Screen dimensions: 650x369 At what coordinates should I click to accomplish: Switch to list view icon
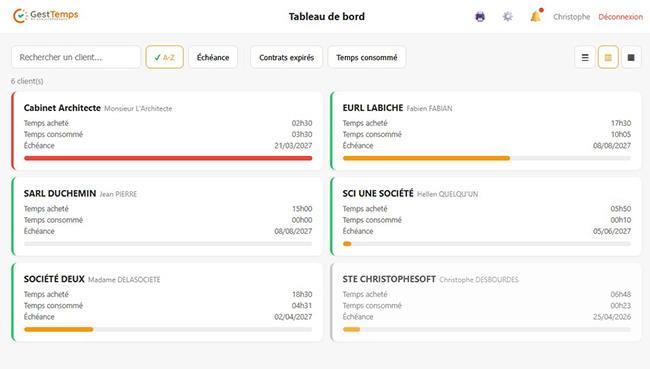tap(585, 57)
